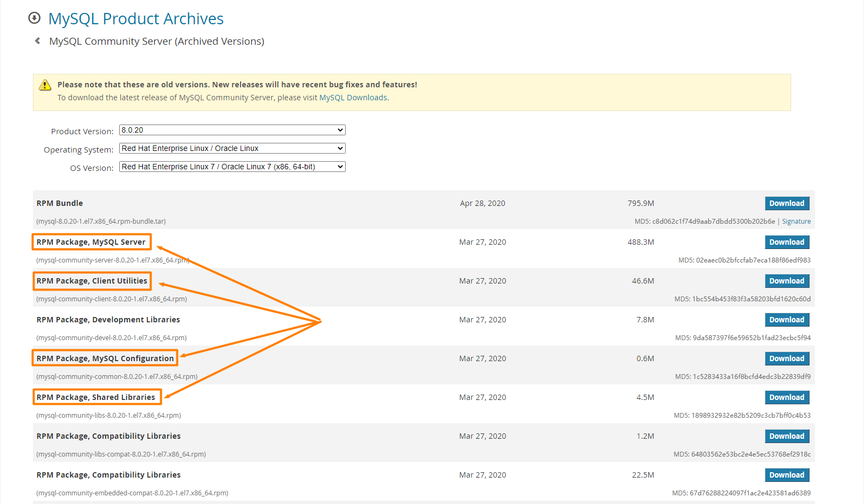Image resolution: width=864 pixels, height=504 pixels.
Task: Click the Apr 28, 2020 release date
Action: pos(483,203)
